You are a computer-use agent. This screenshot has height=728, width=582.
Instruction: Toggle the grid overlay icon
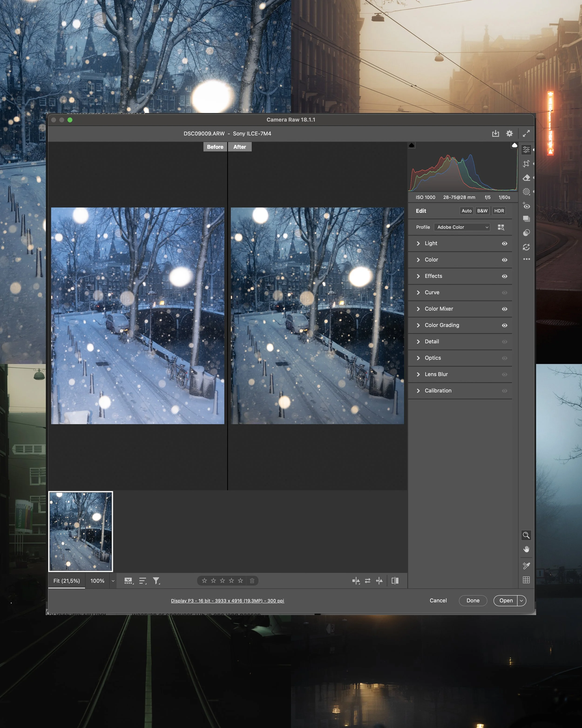(x=526, y=580)
